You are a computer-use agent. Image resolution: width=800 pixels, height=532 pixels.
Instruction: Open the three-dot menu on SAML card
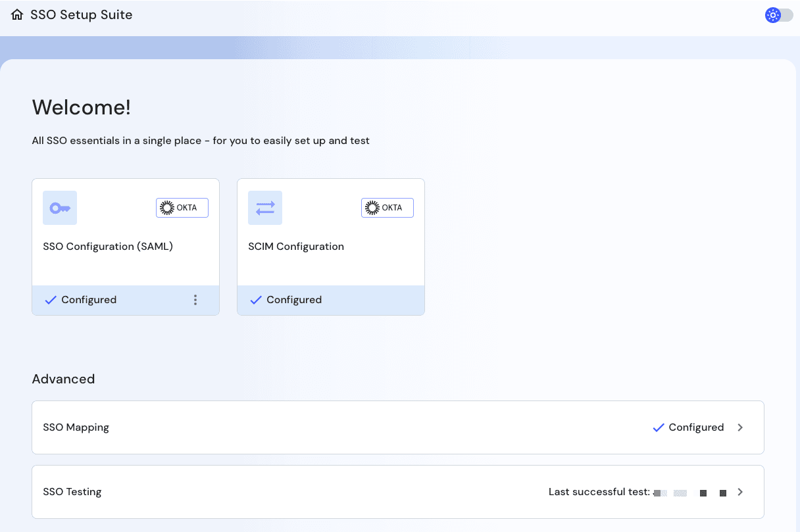point(195,300)
